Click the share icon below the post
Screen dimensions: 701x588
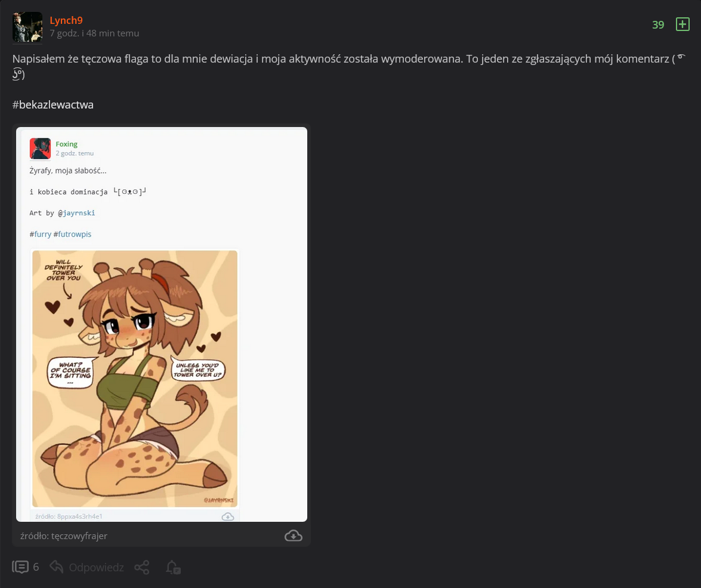142,567
